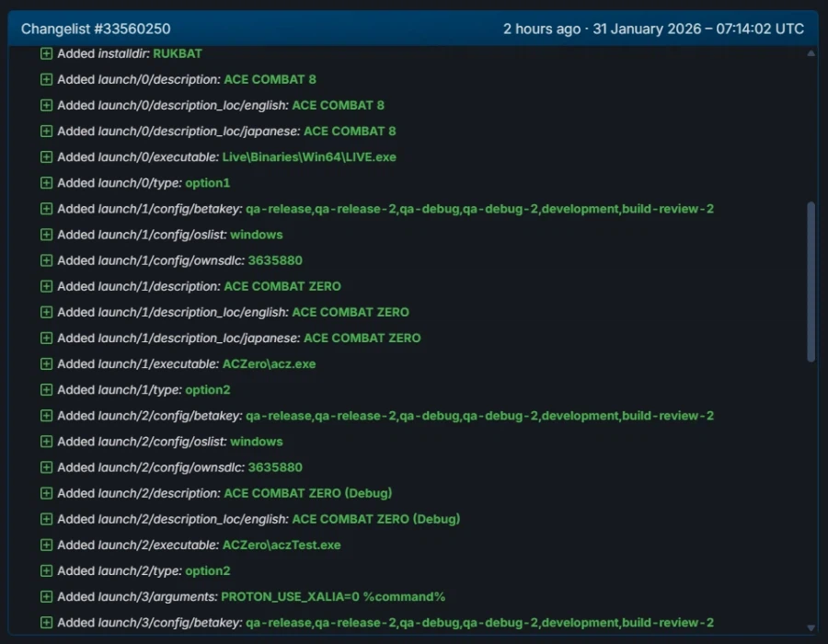Click plus icon beside launch/1/config/oslist windows
Viewport: 828px width, 644px height.
[x=46, y=235]
